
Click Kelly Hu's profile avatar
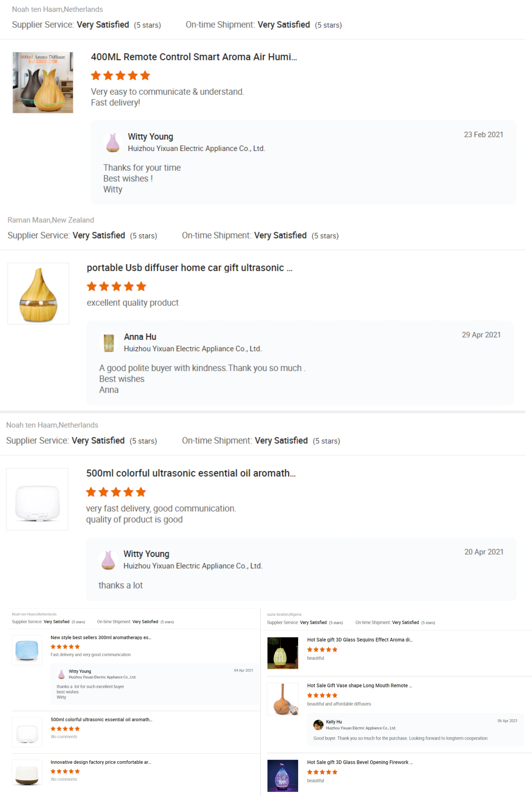(x=318, y=725)
